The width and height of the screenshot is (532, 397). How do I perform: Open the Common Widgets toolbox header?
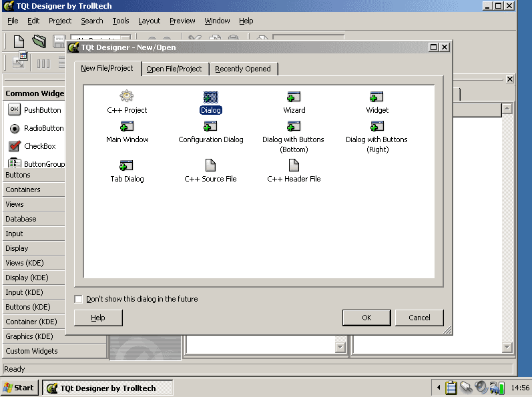click(34, 93)
